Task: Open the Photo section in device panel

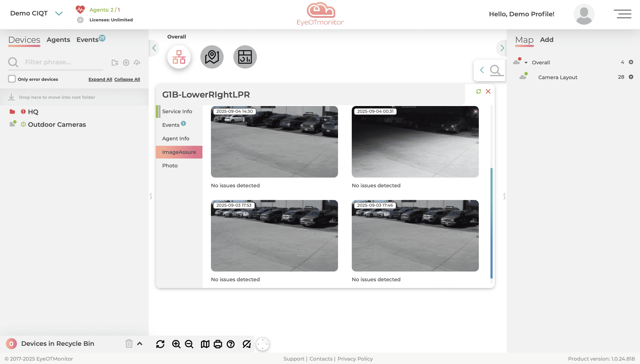Action: [170, 165]
